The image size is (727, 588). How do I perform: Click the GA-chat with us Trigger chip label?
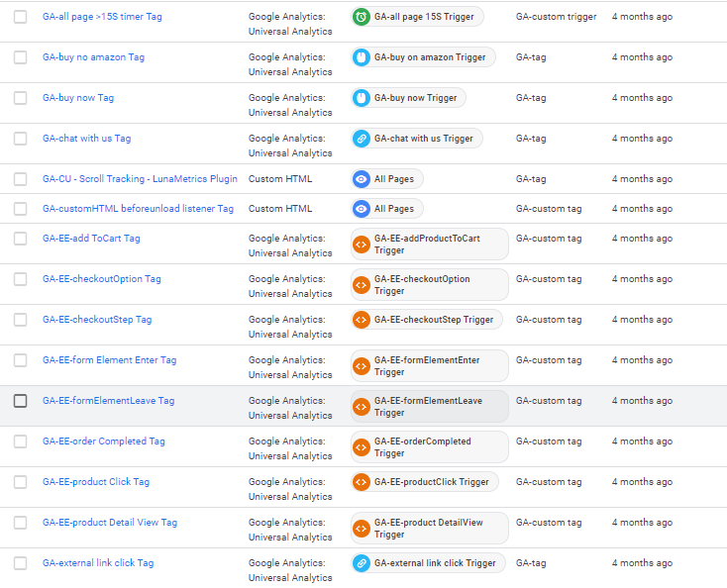pos(424,139)
